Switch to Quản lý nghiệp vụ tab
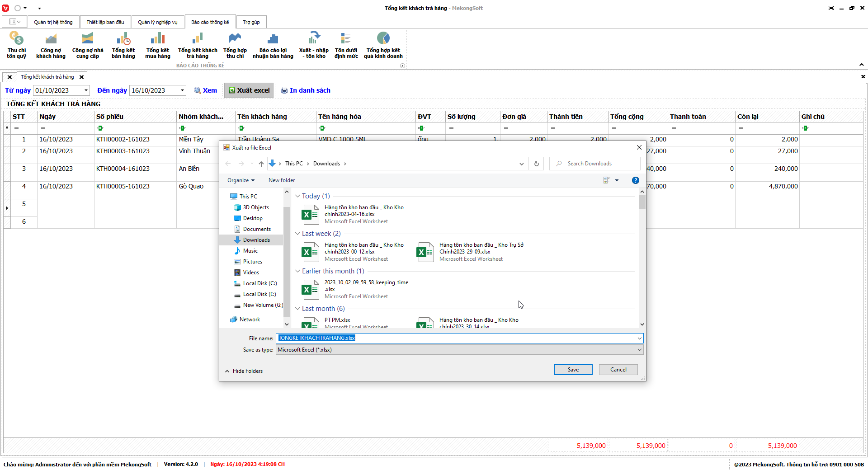The image size is (868, 470). [157, 22]
